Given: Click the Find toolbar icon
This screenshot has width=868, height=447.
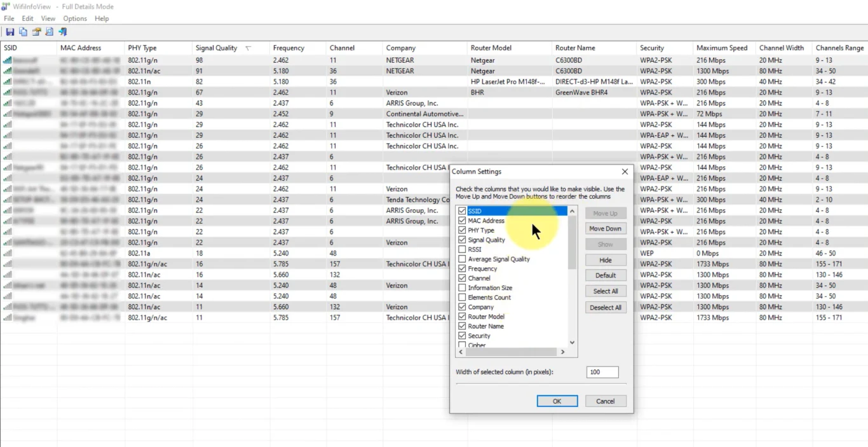Looking at the screenshot, I should [49, 32].
